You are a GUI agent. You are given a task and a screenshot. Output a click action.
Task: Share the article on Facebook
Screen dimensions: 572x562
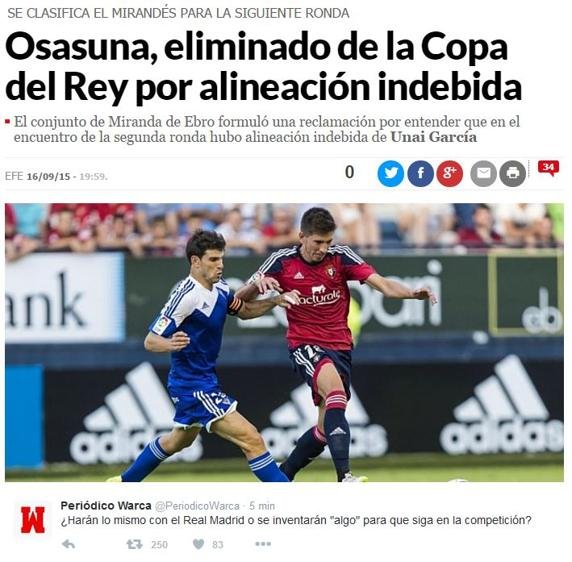click(x=420, y=174)
